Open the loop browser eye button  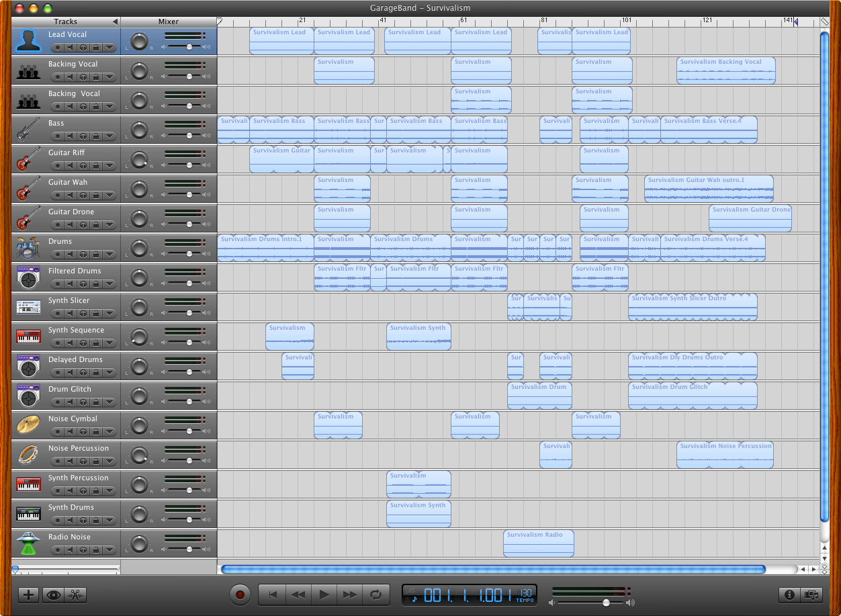54,595
